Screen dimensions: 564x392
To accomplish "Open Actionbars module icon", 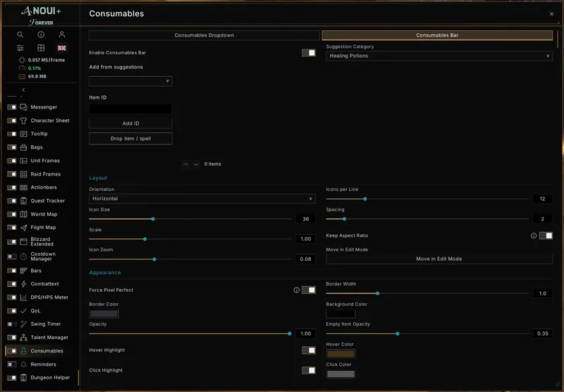I will click(x=23, y=188).
